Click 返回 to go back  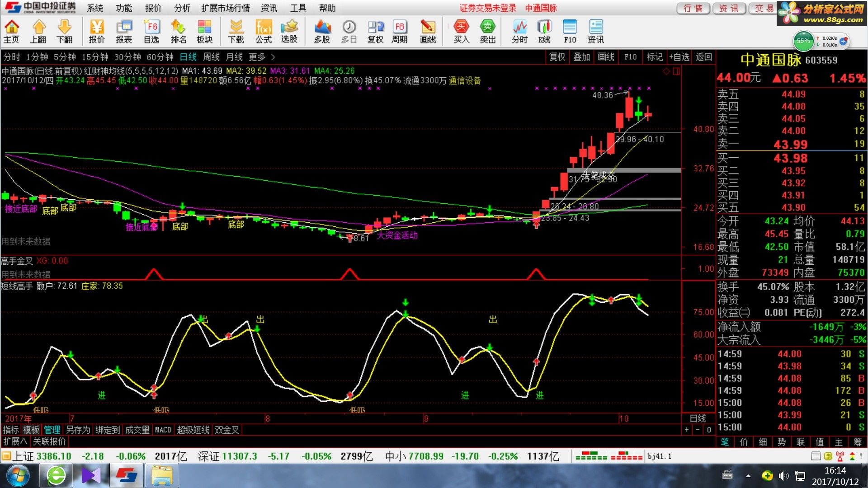click(704, 57)
